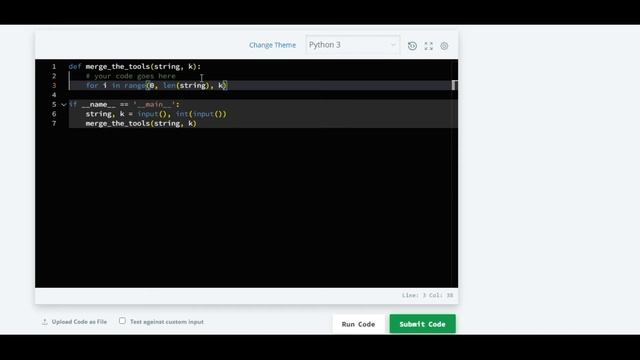This screenshot has height=360, width=640.
Task: Click the upload icon beside Upload Code as File
Action: (x=44, y=322)
